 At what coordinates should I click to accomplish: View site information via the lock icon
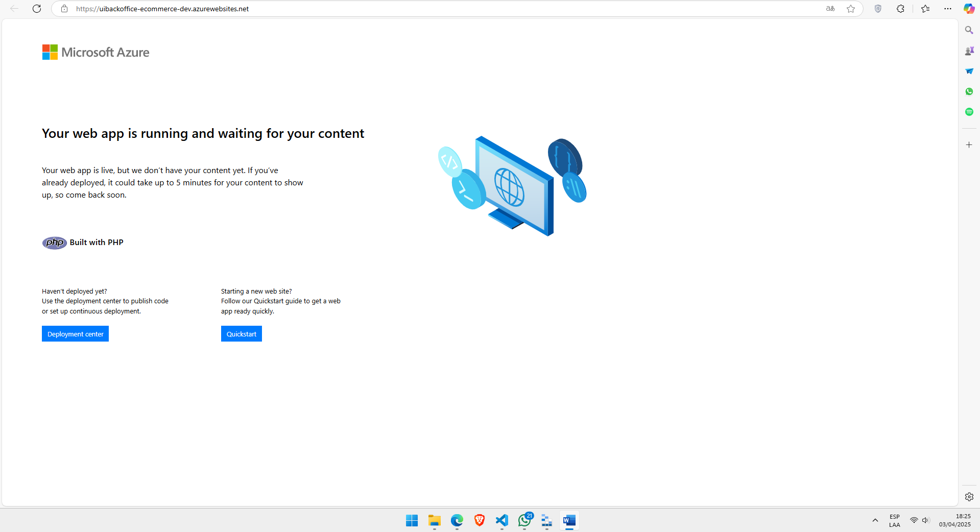tap(64, 9)
